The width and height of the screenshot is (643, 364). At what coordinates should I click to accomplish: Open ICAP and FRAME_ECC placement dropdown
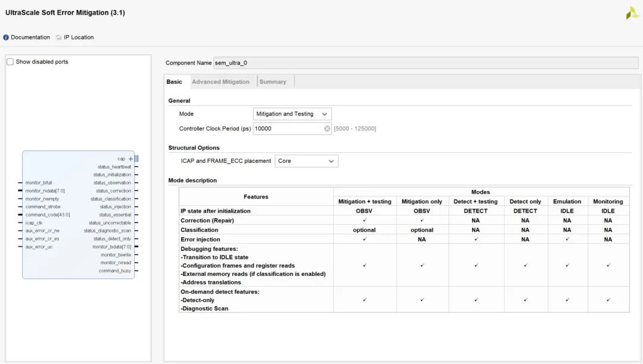pos(306,161)
